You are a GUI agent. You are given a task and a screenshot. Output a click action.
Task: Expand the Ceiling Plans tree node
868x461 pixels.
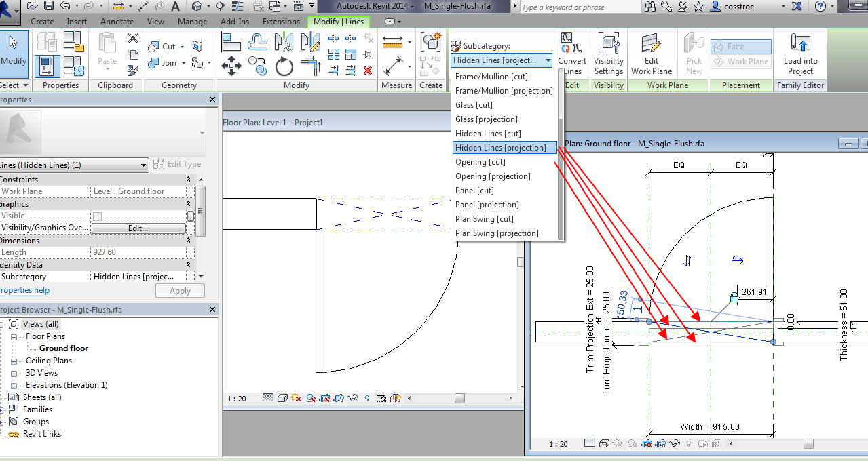point(14,361)
